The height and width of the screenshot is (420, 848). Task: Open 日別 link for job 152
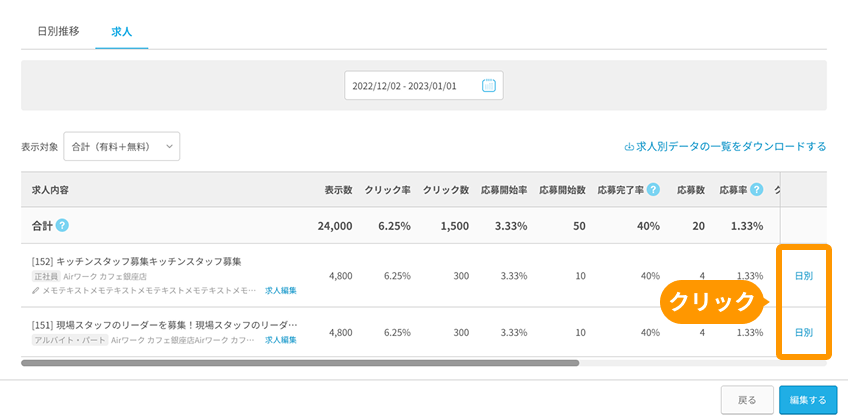[804, 276]
